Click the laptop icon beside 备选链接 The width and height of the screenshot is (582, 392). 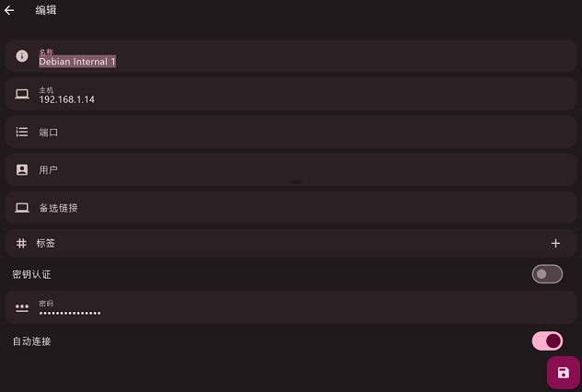[x=22, y=208]
